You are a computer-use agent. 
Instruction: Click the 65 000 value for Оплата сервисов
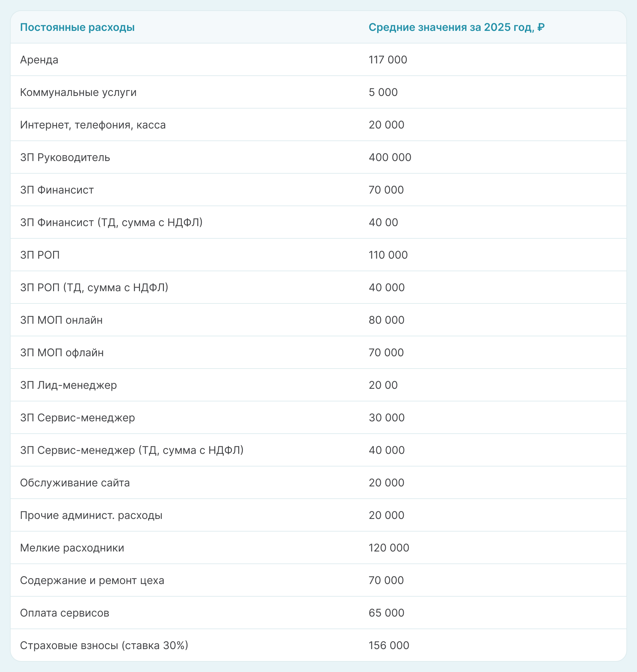tap(387, 613)
